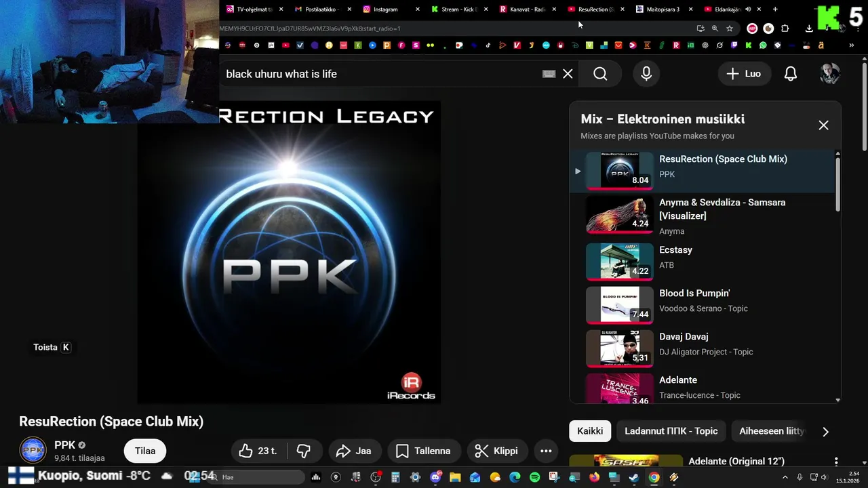The image size is (868, 488).
Task: Open the PPK channel name link
Action: point(65,445)
